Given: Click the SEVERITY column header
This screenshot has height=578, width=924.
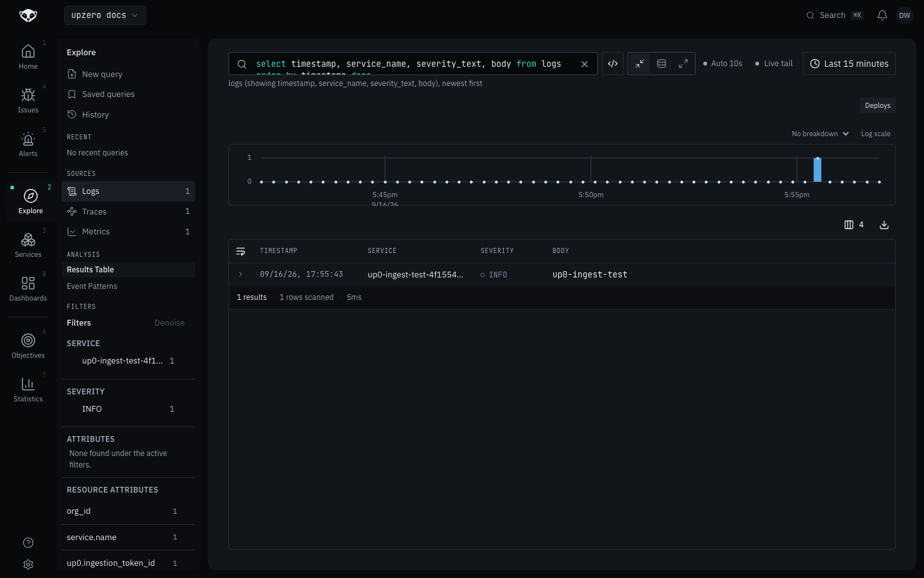Looking at the screenshot, I should pos(497,251).
